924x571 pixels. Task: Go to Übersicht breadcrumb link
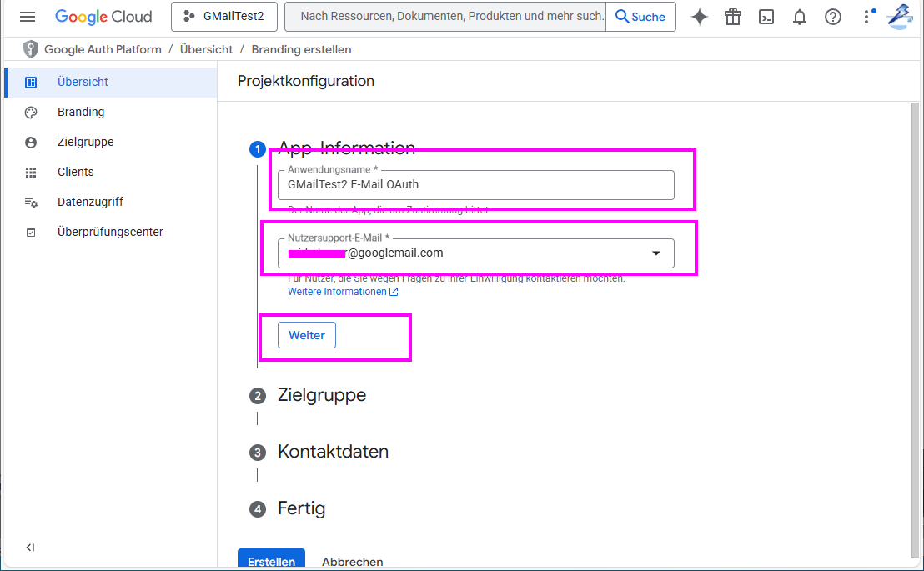pyautogui.click(x=206, y=49)
